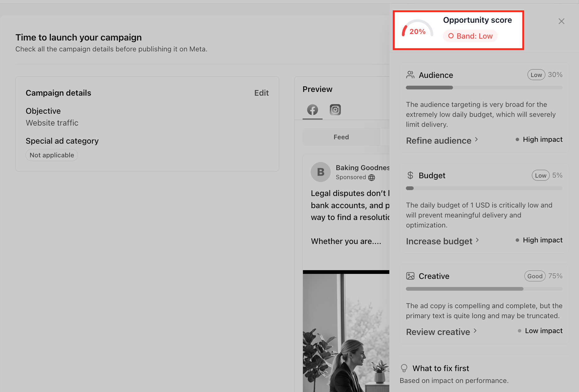
Task: Click the Website traffic objective value
Action: (x=52, y=123)
